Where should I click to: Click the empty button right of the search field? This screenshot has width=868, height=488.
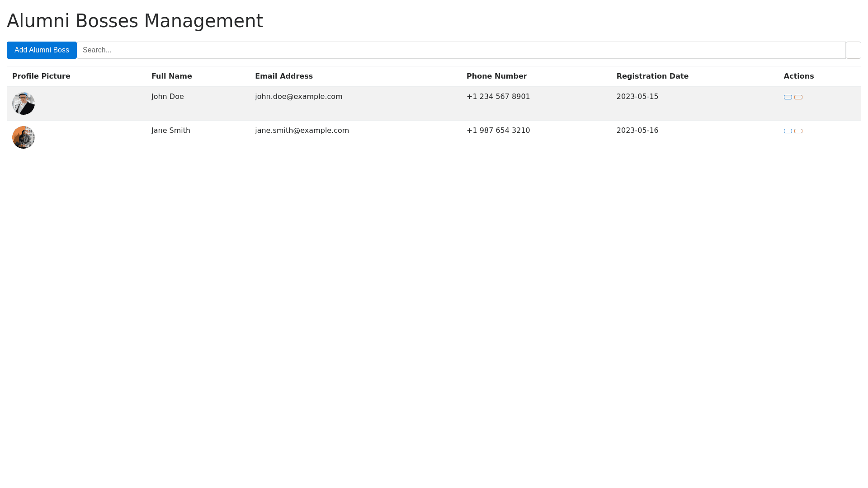(x=853, y=50)
